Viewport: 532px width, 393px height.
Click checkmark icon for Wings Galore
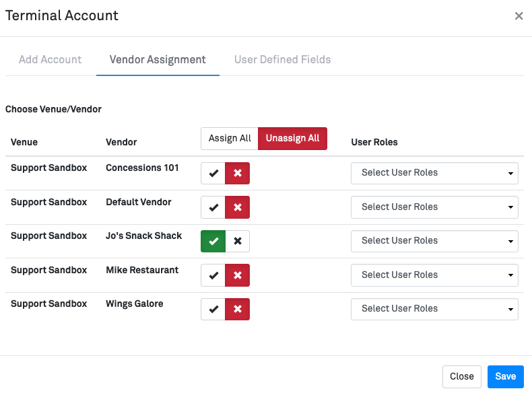[213, 309]
